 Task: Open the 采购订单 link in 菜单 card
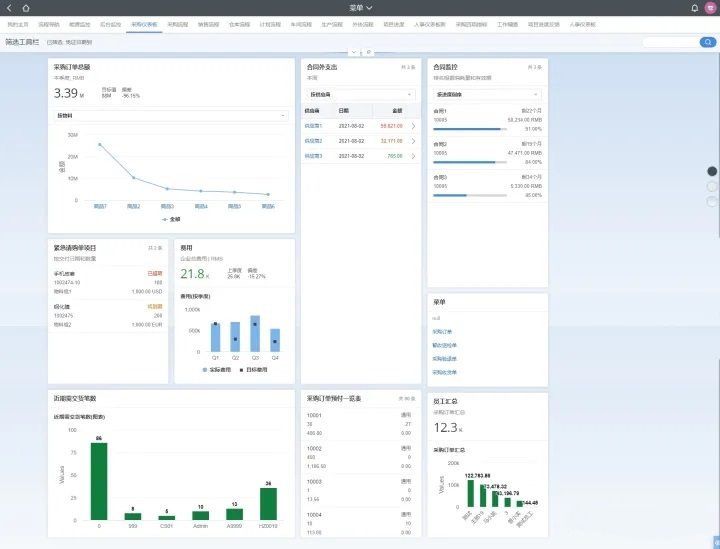[x=442, y=331]
